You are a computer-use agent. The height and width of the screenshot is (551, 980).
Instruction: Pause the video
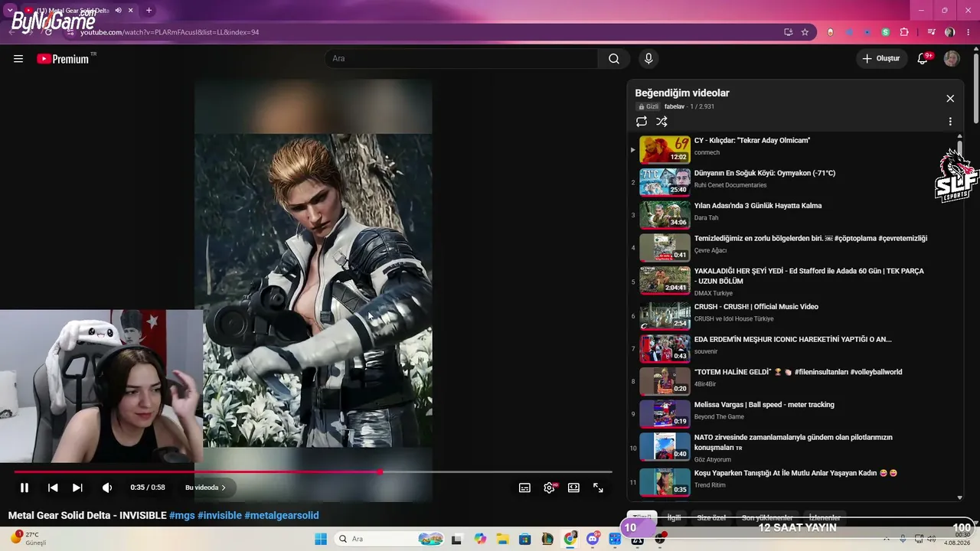pyautogui.click(x=24, y=487)
